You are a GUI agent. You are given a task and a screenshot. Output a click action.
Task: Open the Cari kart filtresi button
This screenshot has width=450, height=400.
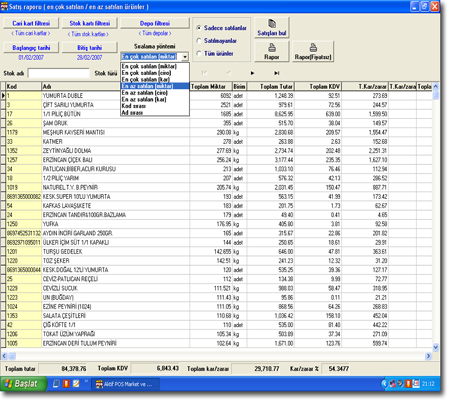pyautogui.click(x=31, y=23)
